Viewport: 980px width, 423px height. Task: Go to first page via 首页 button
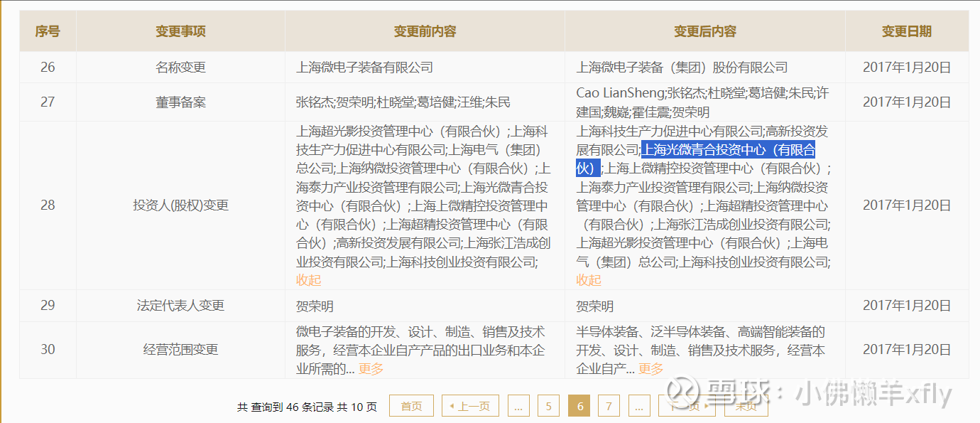411,406
